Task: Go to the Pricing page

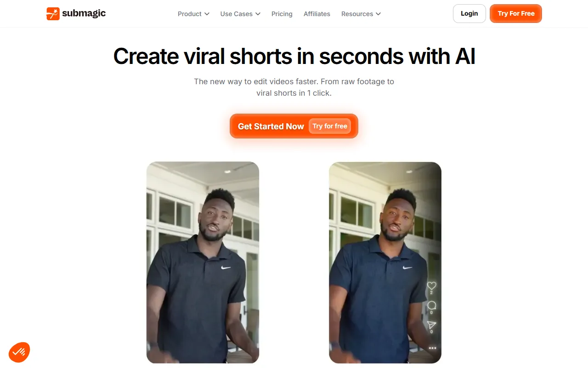Action: coord(282,14)
